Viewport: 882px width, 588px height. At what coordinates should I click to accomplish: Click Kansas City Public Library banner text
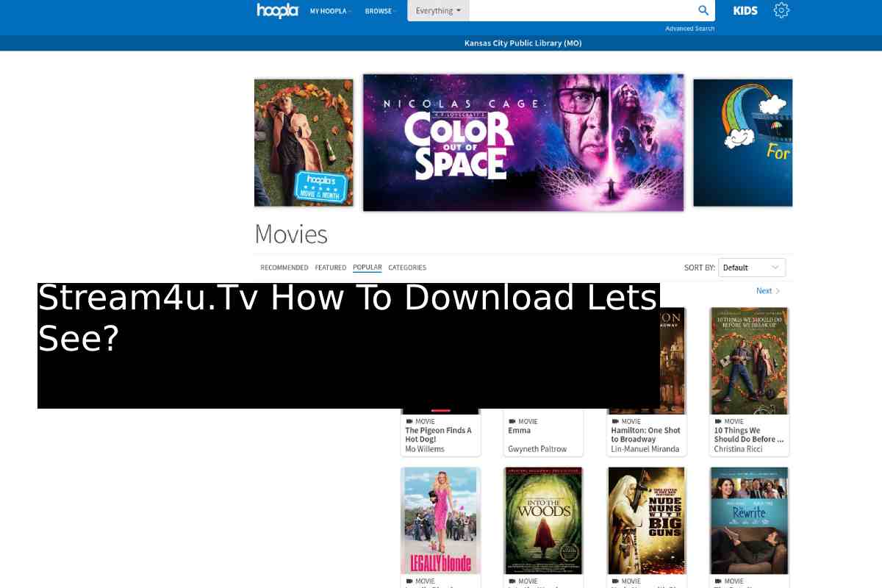pyautogui.click(x=523, y=43)
